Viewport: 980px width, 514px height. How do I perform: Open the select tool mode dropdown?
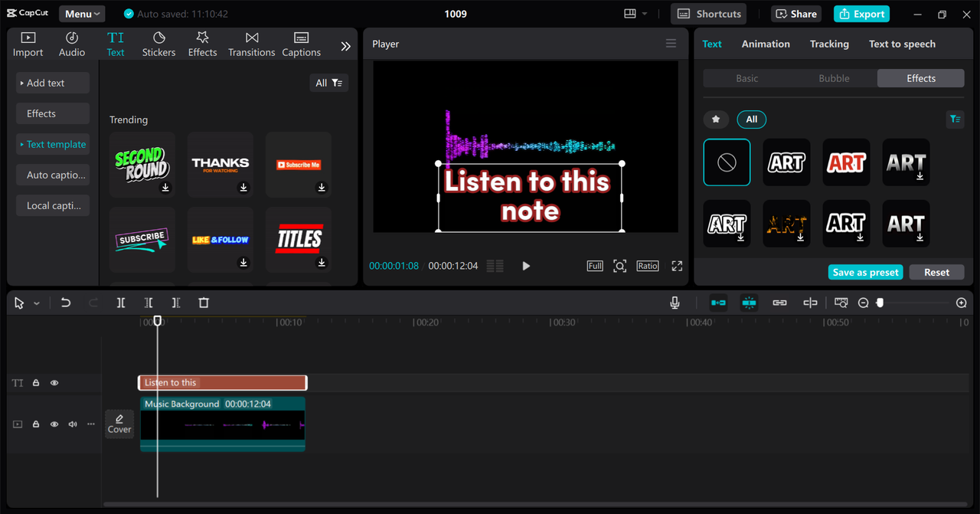tap(36, 303)
